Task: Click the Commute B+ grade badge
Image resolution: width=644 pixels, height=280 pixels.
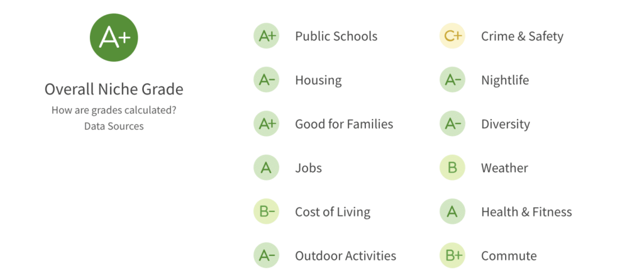Action: [452, 256]
